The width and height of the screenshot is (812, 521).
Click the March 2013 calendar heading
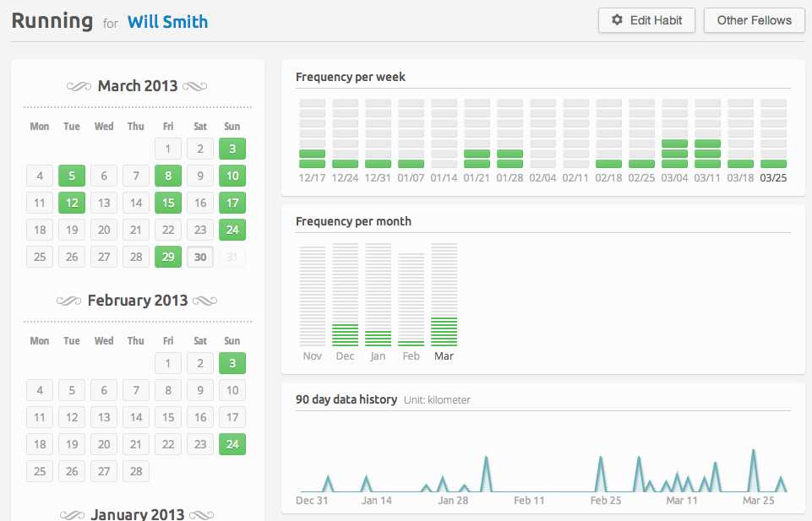point(137,86)
